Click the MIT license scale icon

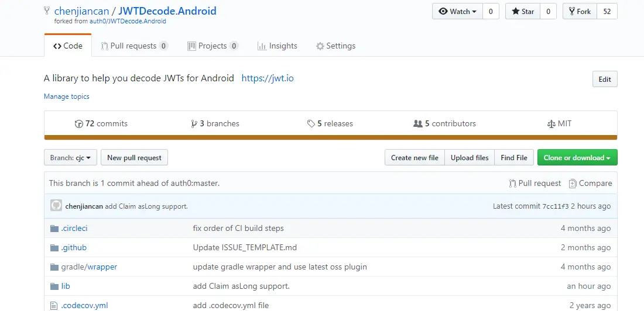tap(551, 124)
